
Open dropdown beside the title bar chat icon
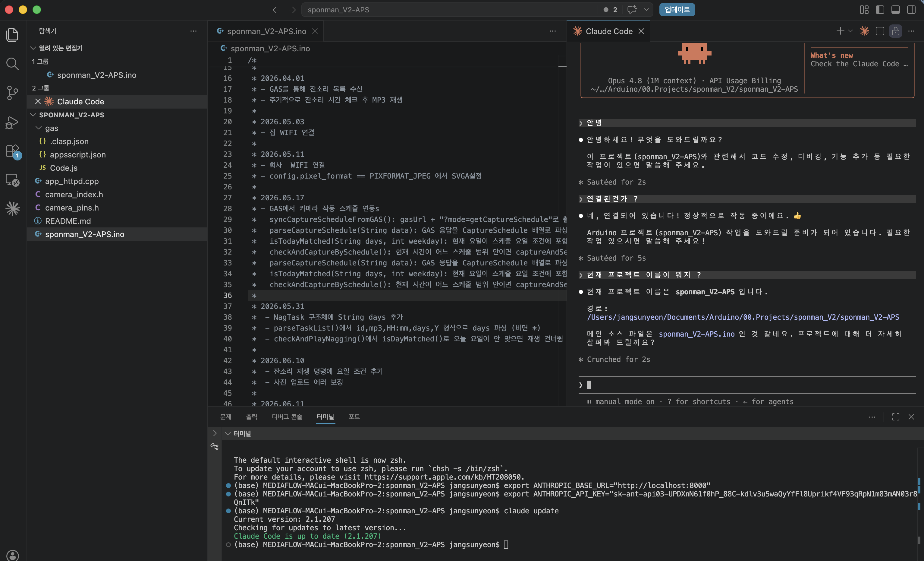point(646,10)
